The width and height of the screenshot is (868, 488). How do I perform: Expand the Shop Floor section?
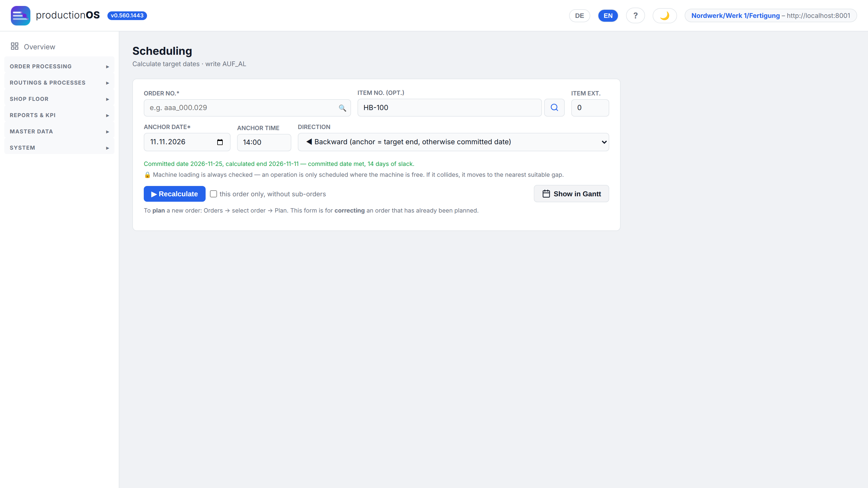59,99
